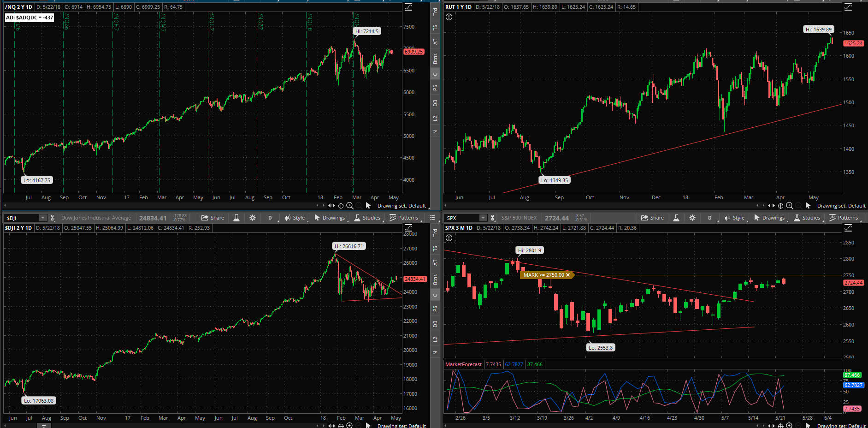Open the list menu icon in $DJI toolbar
The height and width of the screenshot is (428, 868).
(432, 218)
